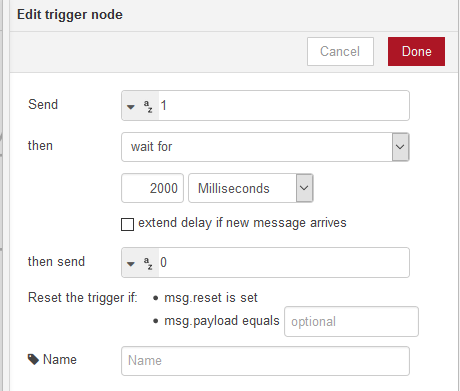Cancel editing the trigger node
This screenshot has height=391, width=460.
point(340,51)
